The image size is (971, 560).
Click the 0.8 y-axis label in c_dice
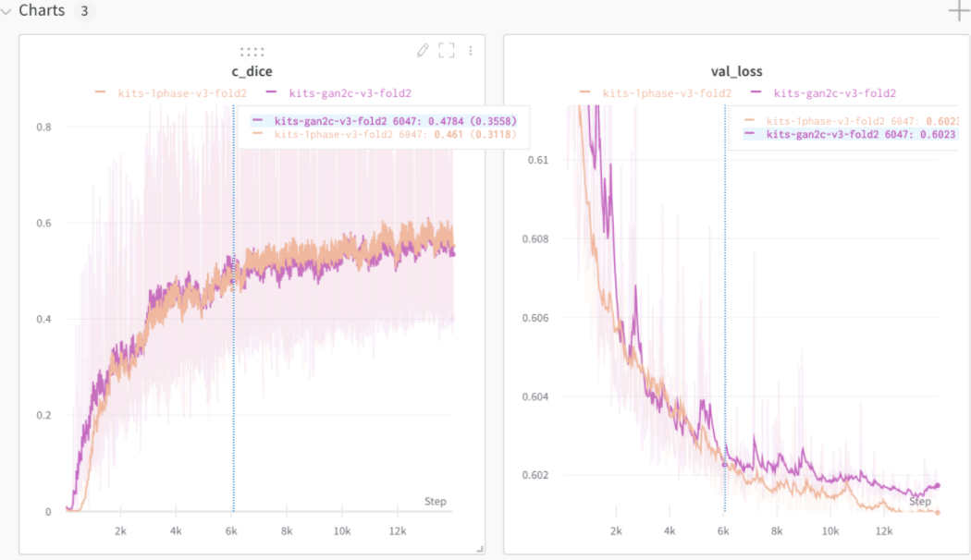(44, 127)
